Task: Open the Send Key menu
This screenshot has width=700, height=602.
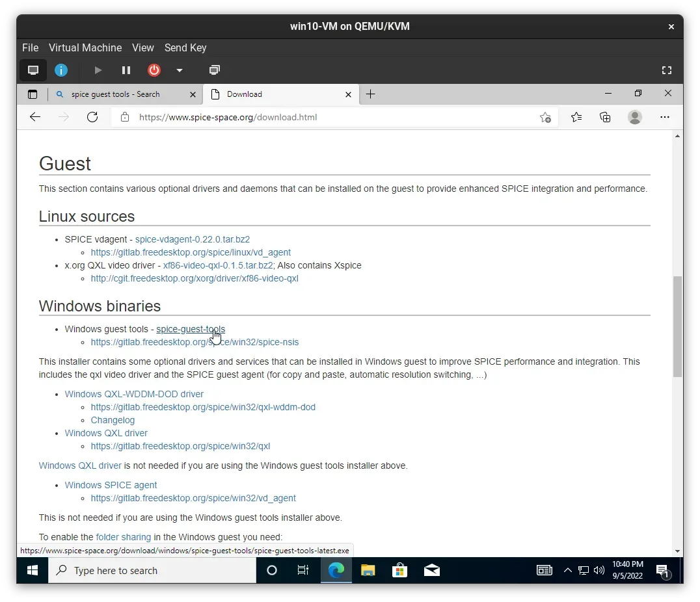Action: [x=185, y=47]
